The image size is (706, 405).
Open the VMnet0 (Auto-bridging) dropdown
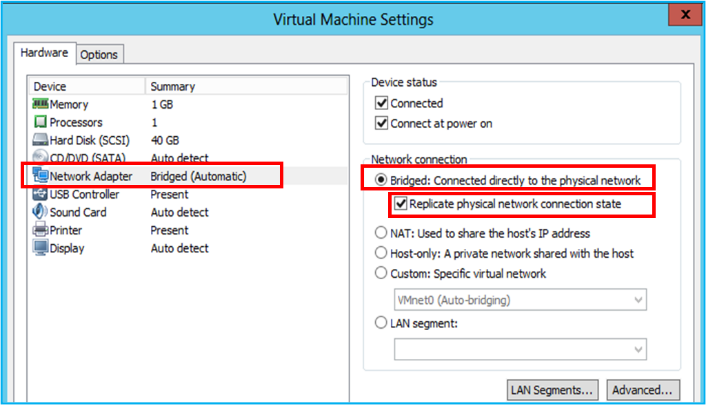(520, 299)
